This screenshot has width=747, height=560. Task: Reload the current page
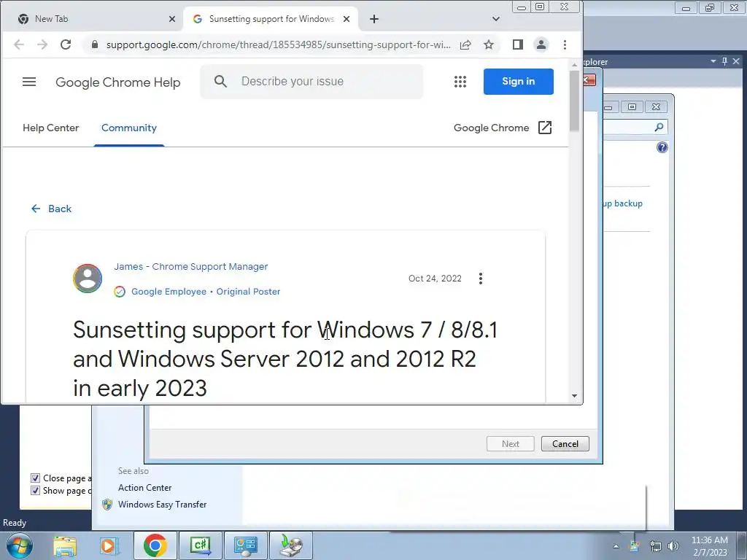click(66, 44)
